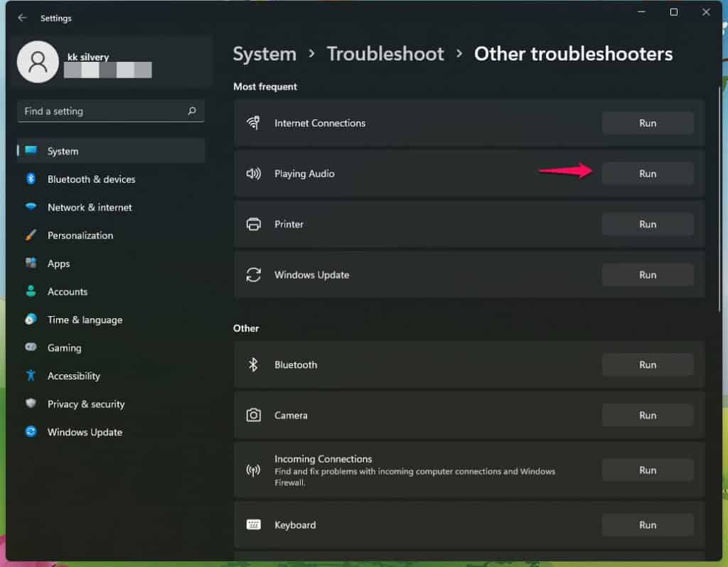
Task: Click the back arrow in Settings
Action: 22,18
